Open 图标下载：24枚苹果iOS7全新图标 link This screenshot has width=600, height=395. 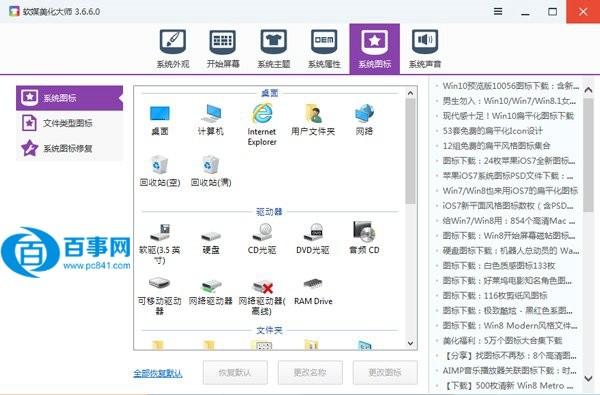[509, 161]
